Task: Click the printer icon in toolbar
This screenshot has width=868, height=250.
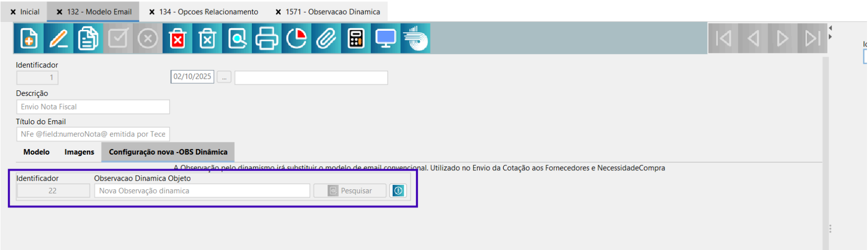Action: pyautogui.click(x=266, y=38)
